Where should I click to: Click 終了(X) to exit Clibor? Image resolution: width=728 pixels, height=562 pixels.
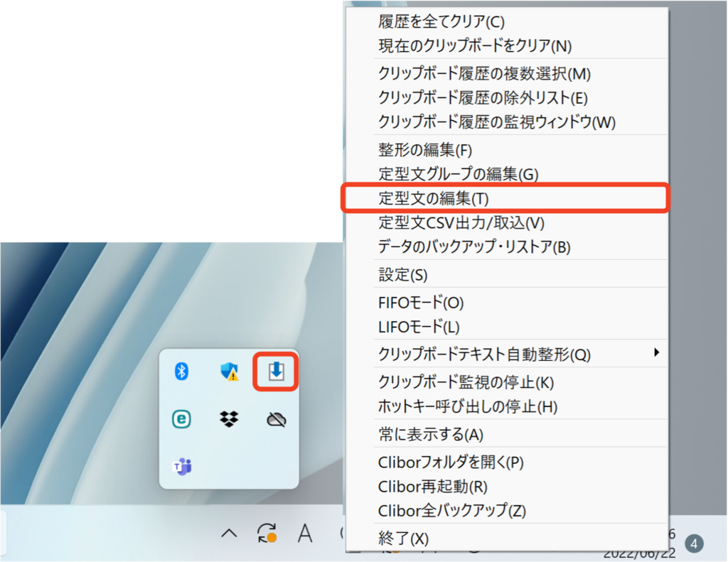click(403, 538)
